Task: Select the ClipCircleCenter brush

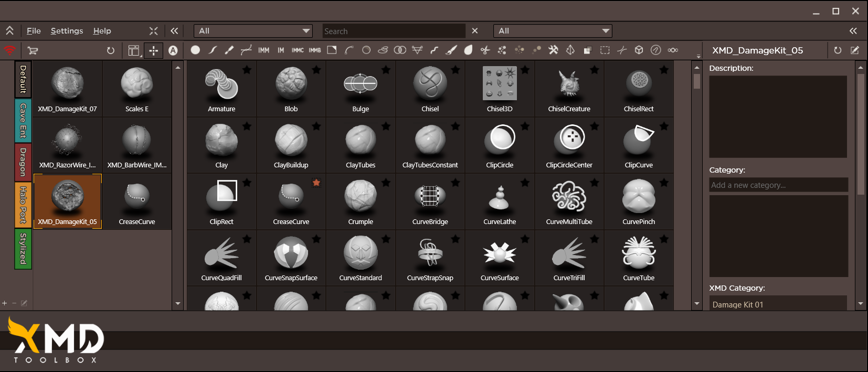Action: 569,145
